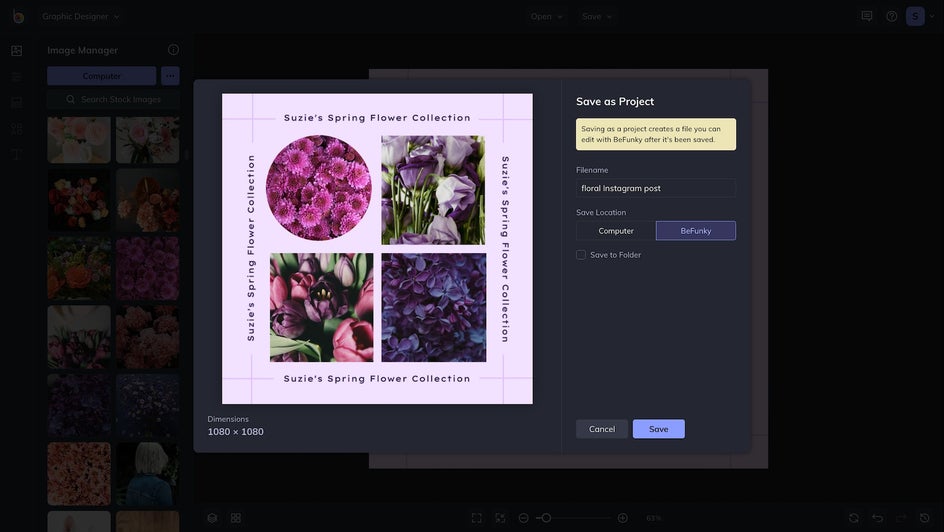
Task: Click the zoom in plus icon
Action: (x=623, y=518)
